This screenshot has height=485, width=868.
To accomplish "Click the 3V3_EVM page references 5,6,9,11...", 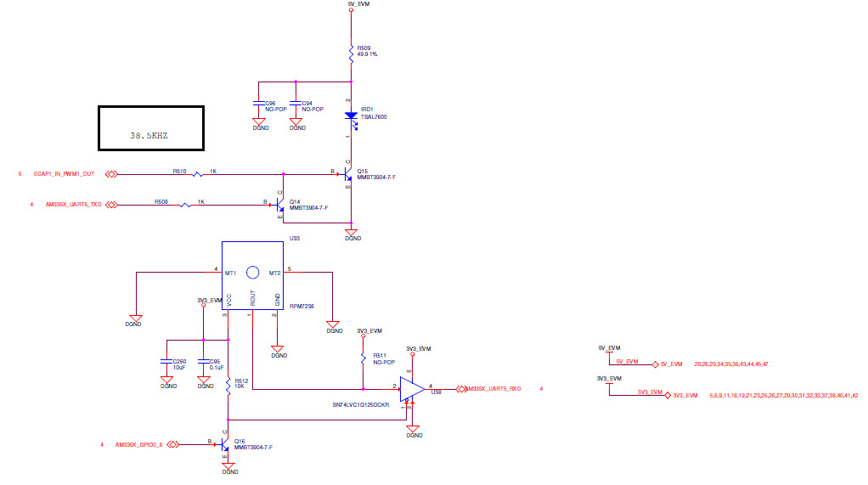I will click(784, 395).
